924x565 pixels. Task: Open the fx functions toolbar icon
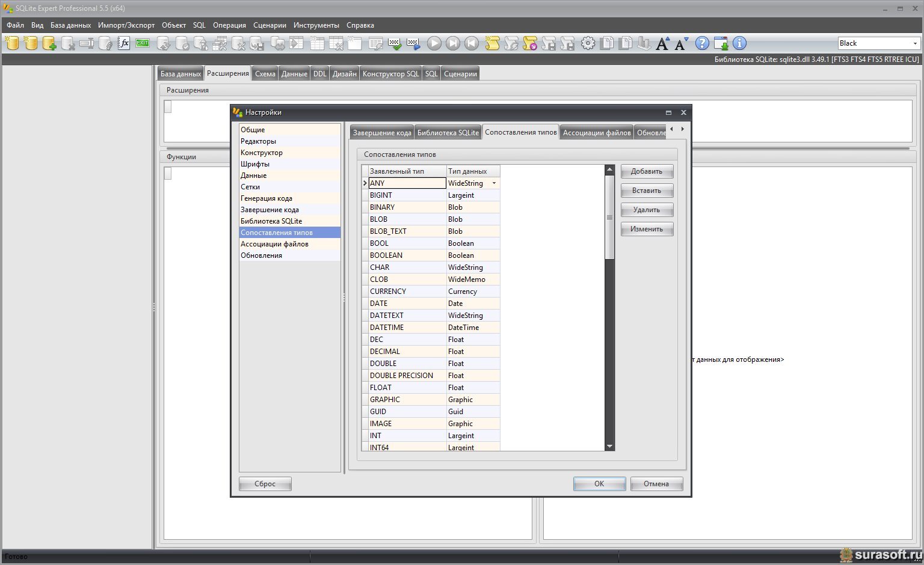124,43
